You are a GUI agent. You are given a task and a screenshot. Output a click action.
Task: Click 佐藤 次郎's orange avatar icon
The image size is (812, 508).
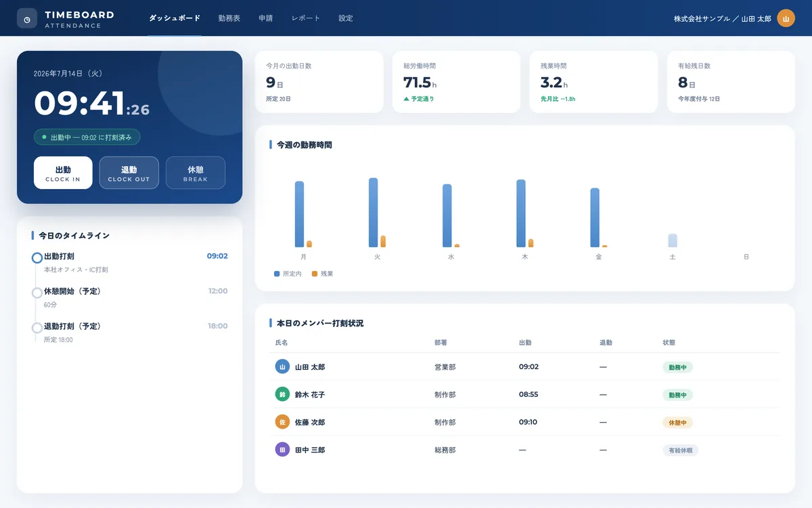(x=282, y=422)
